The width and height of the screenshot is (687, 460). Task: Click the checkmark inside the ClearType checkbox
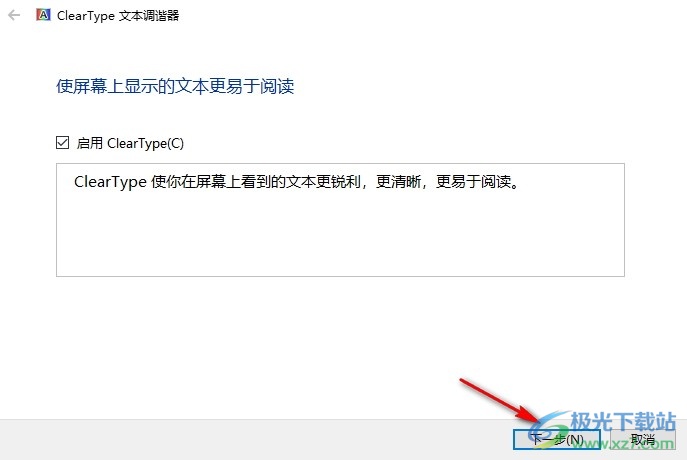[x=62, y=143]
